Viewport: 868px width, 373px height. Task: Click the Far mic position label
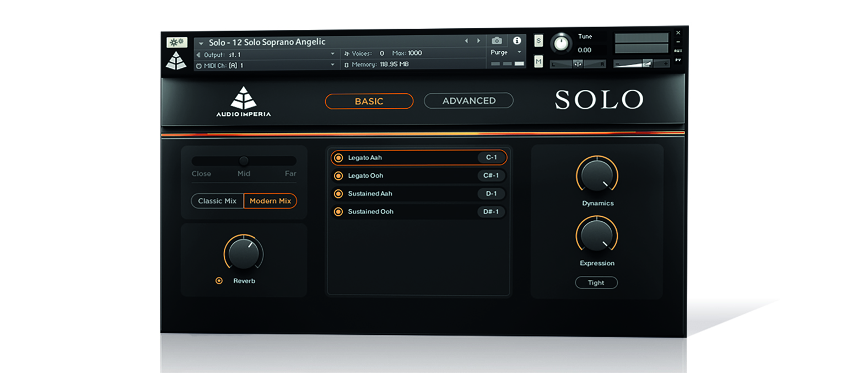[x=290, y=174]
